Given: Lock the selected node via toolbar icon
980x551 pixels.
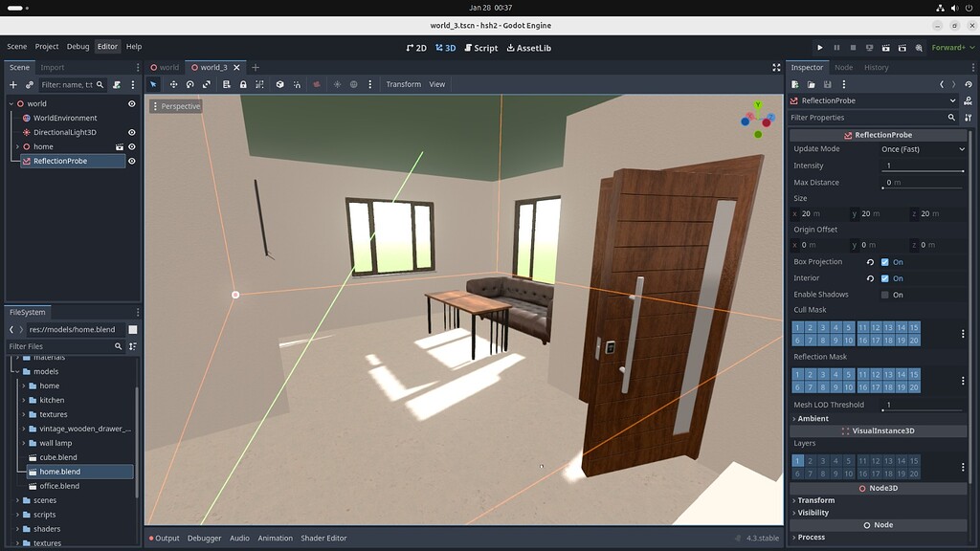Looking at the screenshot, I should 242,84.
